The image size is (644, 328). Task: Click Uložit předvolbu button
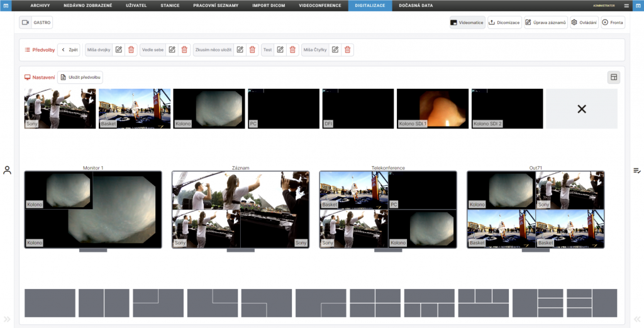tap(80, 77)
